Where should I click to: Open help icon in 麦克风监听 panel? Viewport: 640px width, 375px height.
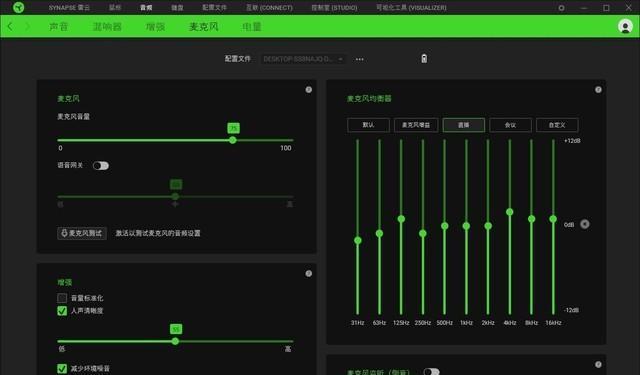click(x=598, y=364)
